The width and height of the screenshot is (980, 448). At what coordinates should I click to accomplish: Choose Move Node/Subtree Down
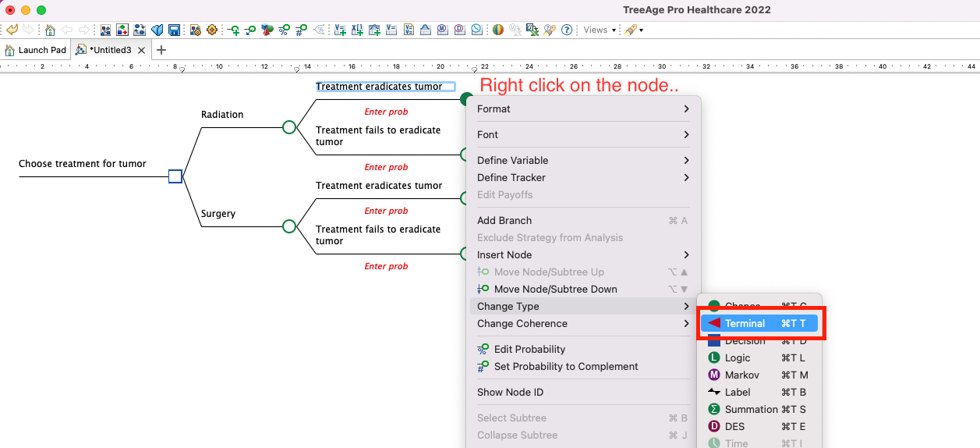coord(583,289)
